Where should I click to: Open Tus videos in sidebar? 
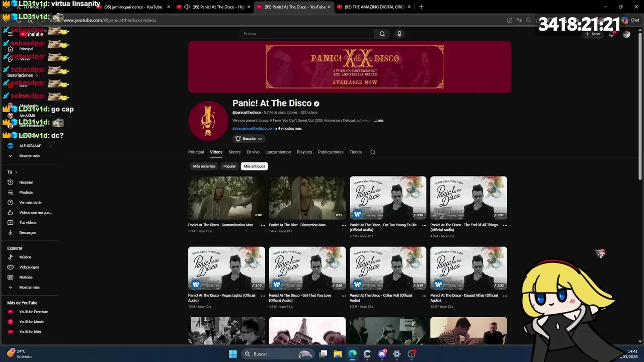point(30,222)
